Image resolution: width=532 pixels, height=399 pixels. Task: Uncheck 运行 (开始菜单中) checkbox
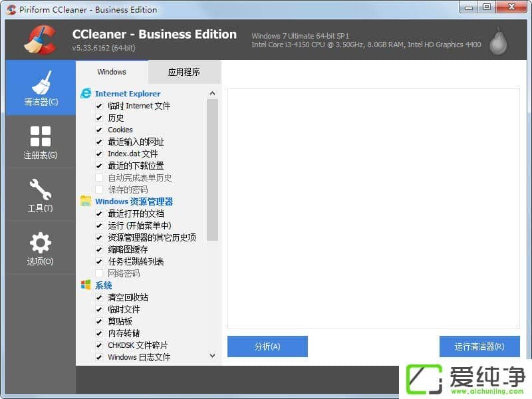[99, 225]
